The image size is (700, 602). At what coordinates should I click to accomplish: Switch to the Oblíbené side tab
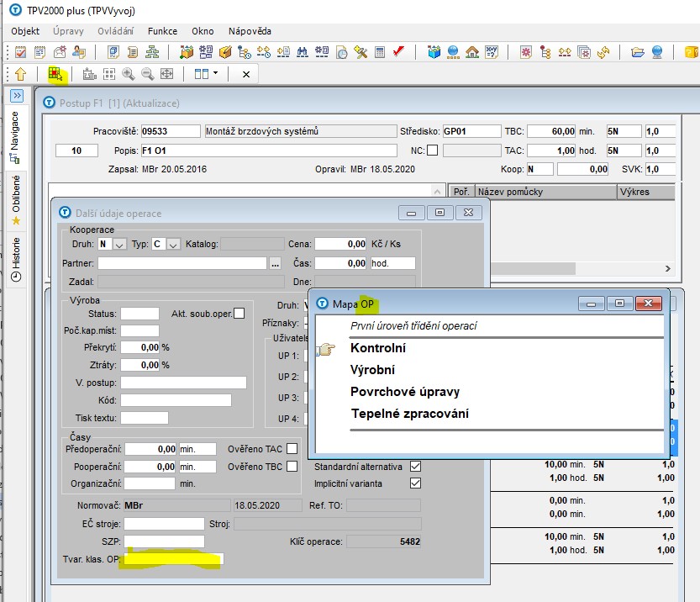[16, 200]
